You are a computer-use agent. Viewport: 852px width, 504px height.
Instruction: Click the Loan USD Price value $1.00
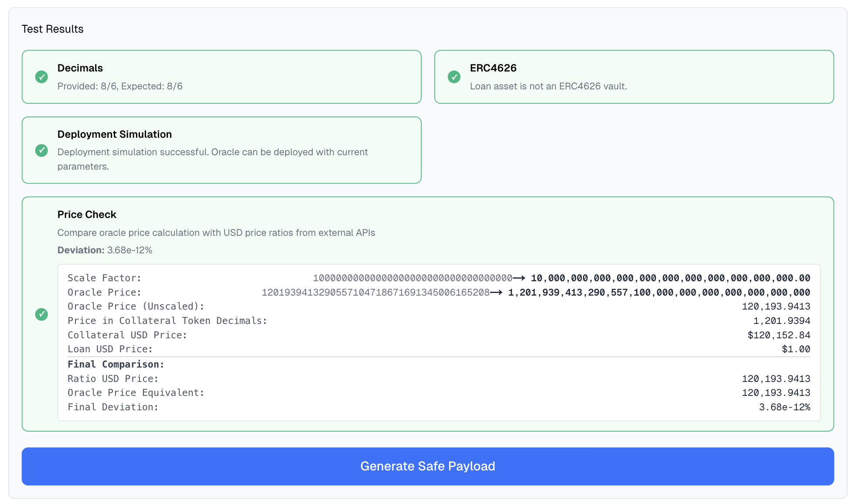point(796,349)
